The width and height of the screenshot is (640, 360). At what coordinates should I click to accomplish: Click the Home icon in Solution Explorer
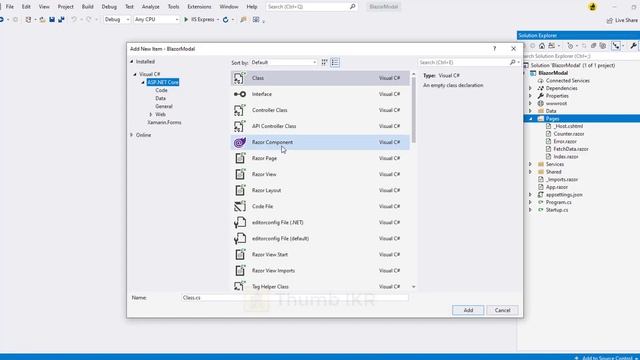coord(542,46)
